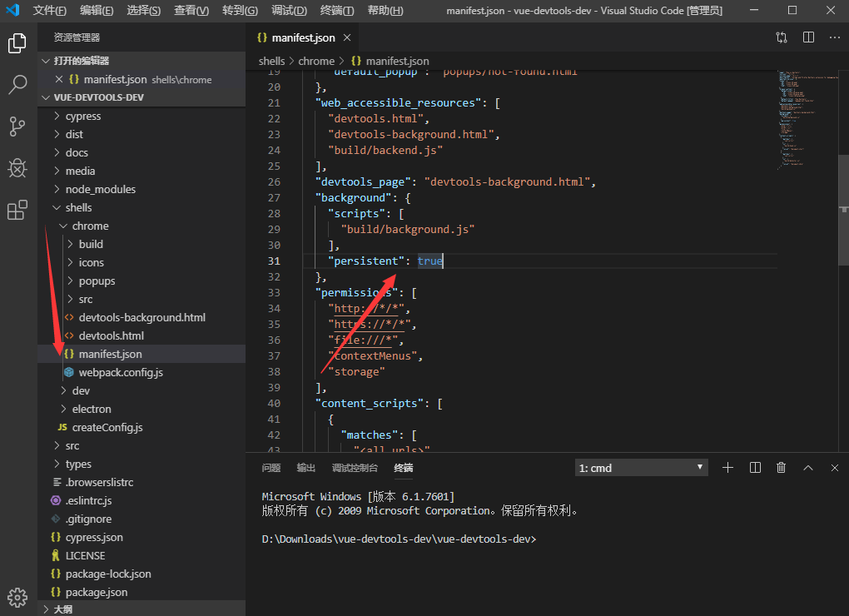Open Source Control view icon
This screenshot has width=849, height=616.
17,127
